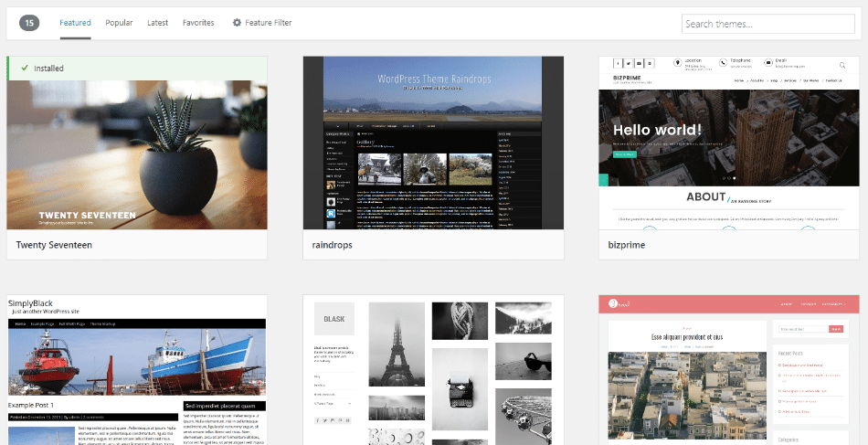Viewport: 868px width, 445px height.
Task: Click the bizprime theme name label
Action: [x=627, y=245]
